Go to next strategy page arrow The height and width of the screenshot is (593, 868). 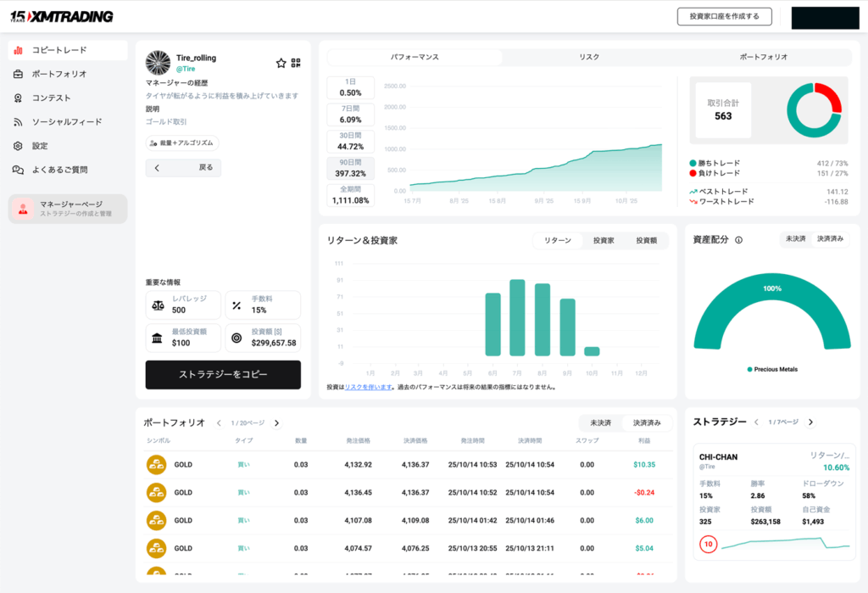[810, 422]
